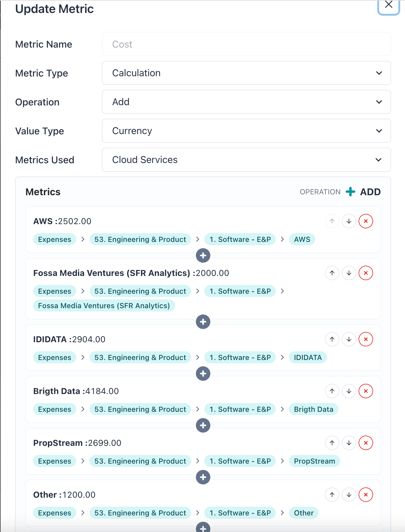Click the AWS breadcrumb tag
The width and height of the screenshot is (405, 532).
(x=302, y=239)
